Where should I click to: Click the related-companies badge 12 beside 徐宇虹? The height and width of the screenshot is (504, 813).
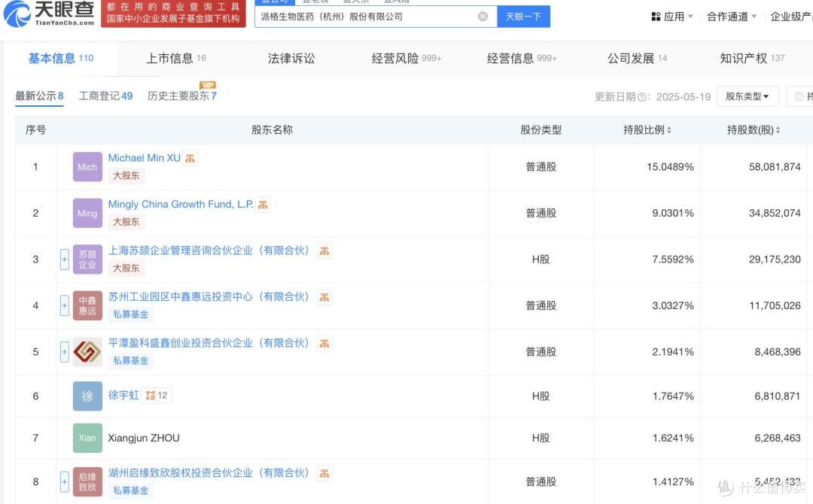(x=157, y=396)
